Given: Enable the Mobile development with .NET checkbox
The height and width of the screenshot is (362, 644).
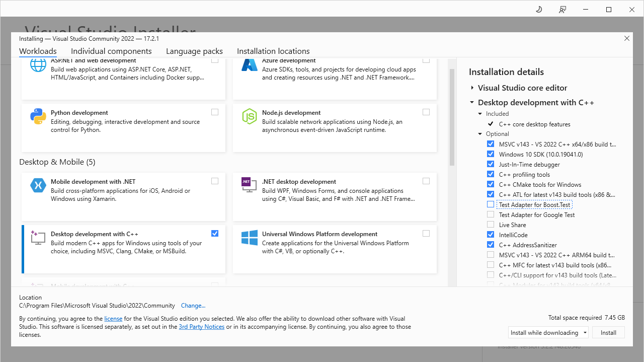Looking at the screenshot, I should [215, 181].
